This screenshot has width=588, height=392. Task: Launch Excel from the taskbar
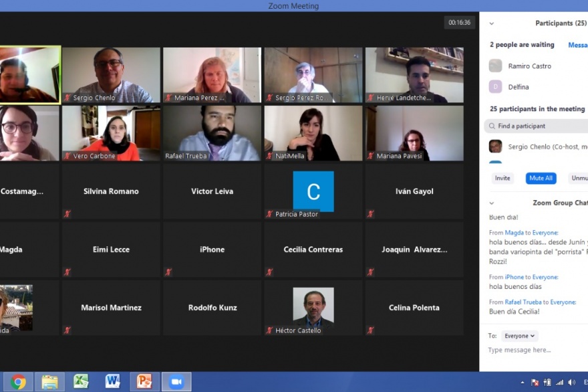(81, 381)
